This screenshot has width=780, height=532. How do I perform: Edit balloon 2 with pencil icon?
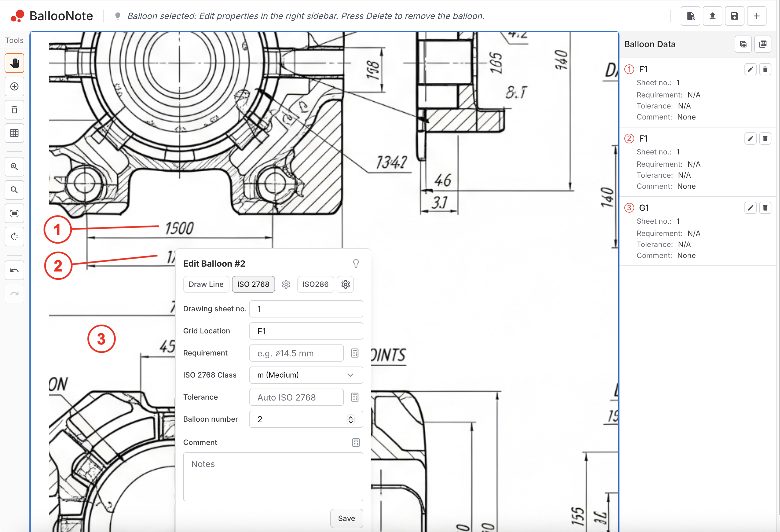[x=751, y=139]
